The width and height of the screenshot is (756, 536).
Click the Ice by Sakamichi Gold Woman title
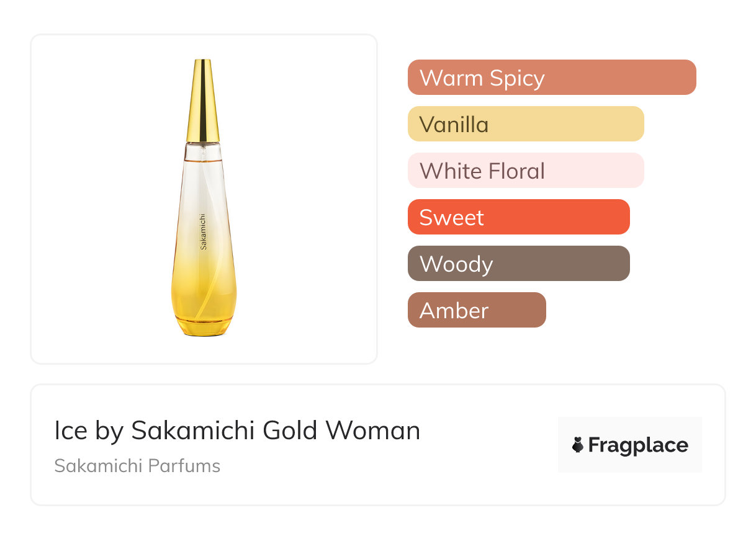237,431
